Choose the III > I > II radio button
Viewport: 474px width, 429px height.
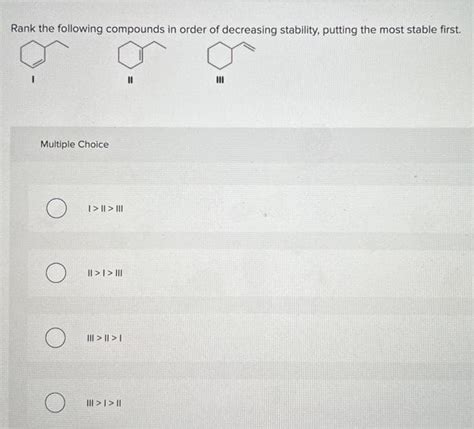55,403
